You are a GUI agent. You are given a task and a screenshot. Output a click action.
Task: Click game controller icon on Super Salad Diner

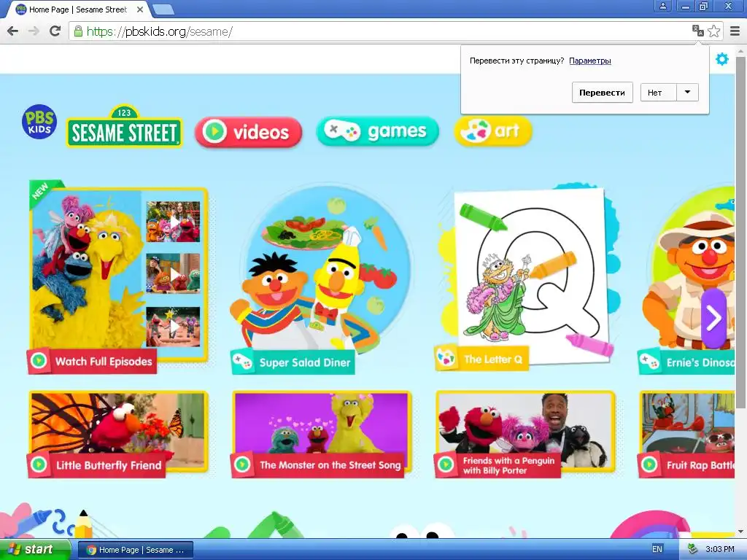tap(242, 362)
